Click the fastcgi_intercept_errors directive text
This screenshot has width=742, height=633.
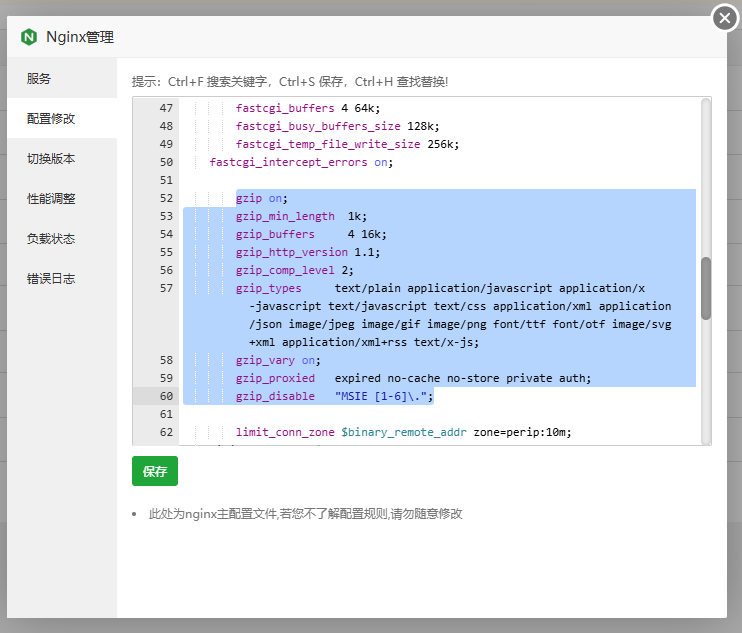click(x=289, y=162)
